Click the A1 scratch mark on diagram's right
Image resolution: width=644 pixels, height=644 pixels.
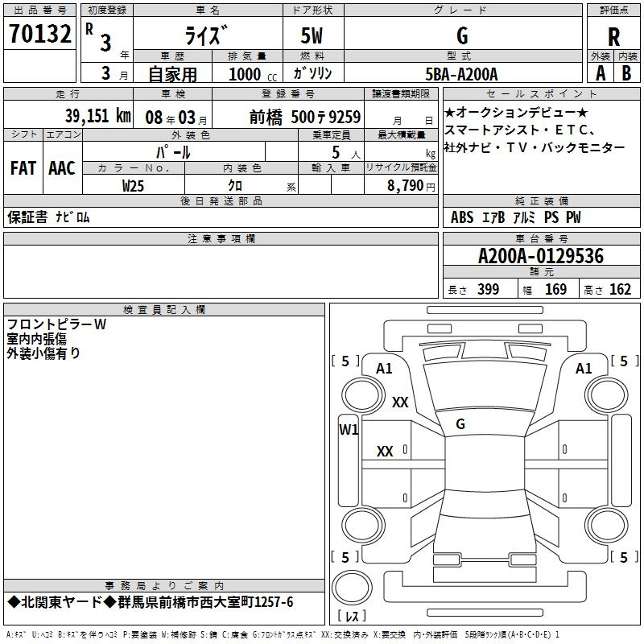pos(584,368)
